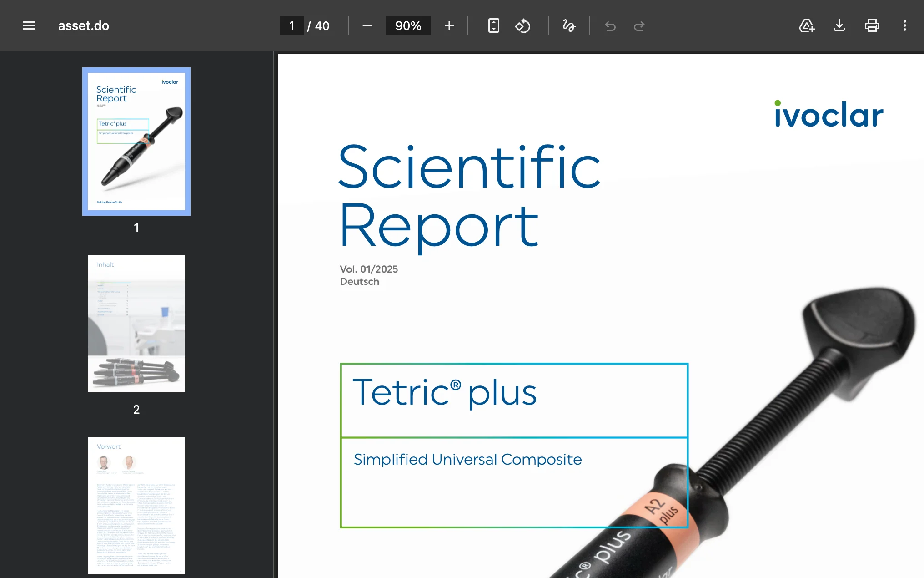924x578 pixels.
Task: Click the page number input field
Action: [292, 25]
